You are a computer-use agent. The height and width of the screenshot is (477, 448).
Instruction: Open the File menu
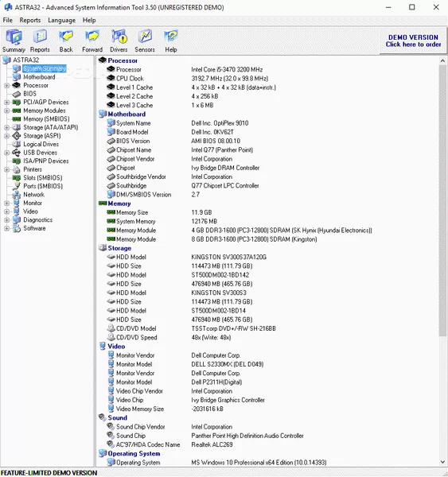pyautogui.click(x=8, y=20)
